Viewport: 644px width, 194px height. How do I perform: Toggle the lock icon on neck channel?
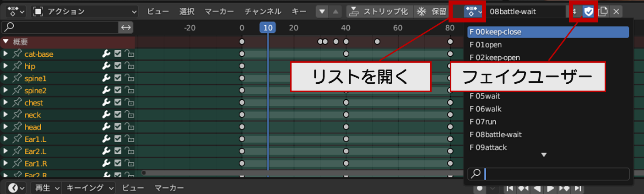click(x=130, y=115)
